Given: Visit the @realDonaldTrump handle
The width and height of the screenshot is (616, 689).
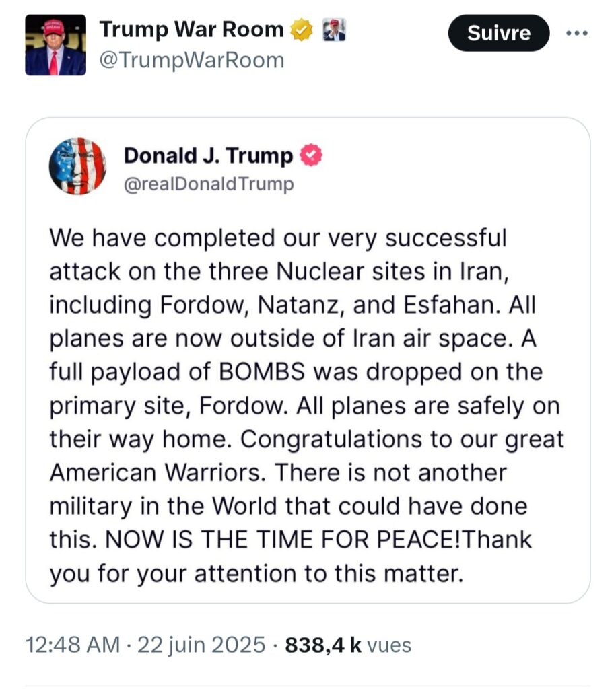Looking at the screenshot, I should tap(209, 184).
